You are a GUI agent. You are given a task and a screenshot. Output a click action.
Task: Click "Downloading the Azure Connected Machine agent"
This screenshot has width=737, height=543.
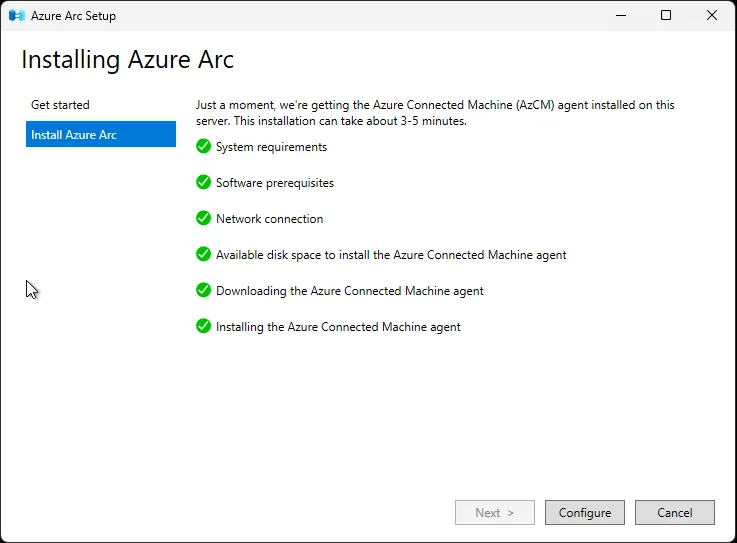tap(350, 291)
